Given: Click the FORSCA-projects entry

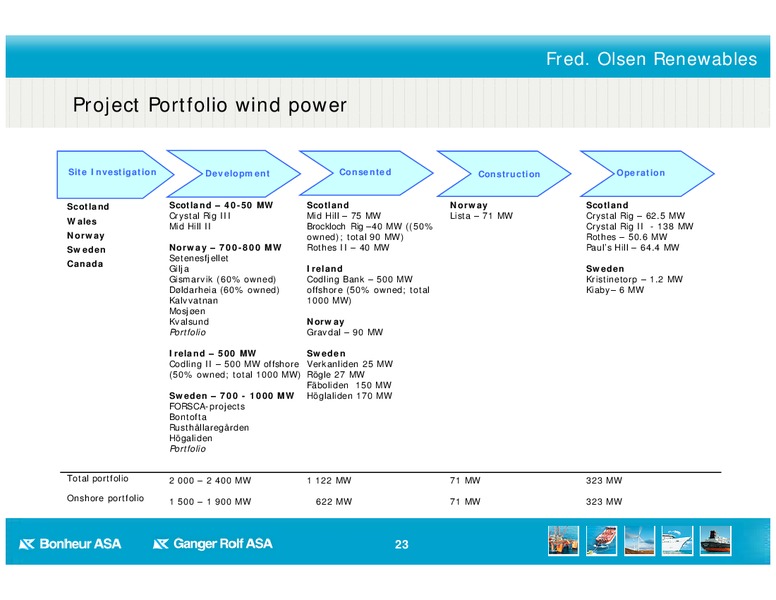Looking at the screenshot, I should (207, 406).
